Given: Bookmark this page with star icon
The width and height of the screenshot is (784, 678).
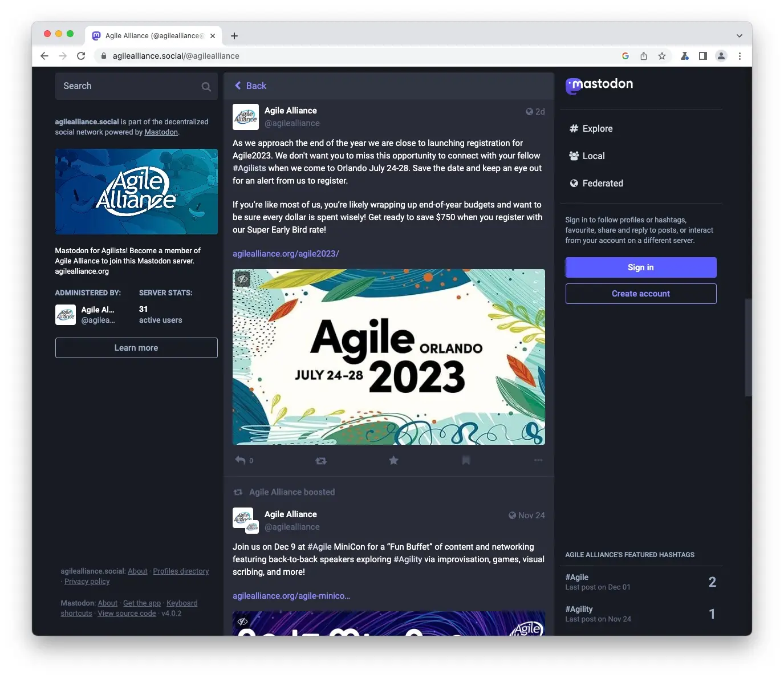Looking at the screenshot, I should pyautogui.click(x=662, y=56).
